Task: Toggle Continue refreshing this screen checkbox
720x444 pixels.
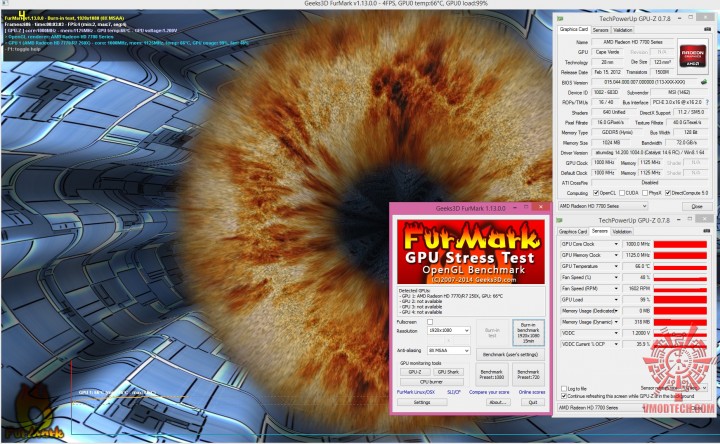Action: [x=564, y=396]
